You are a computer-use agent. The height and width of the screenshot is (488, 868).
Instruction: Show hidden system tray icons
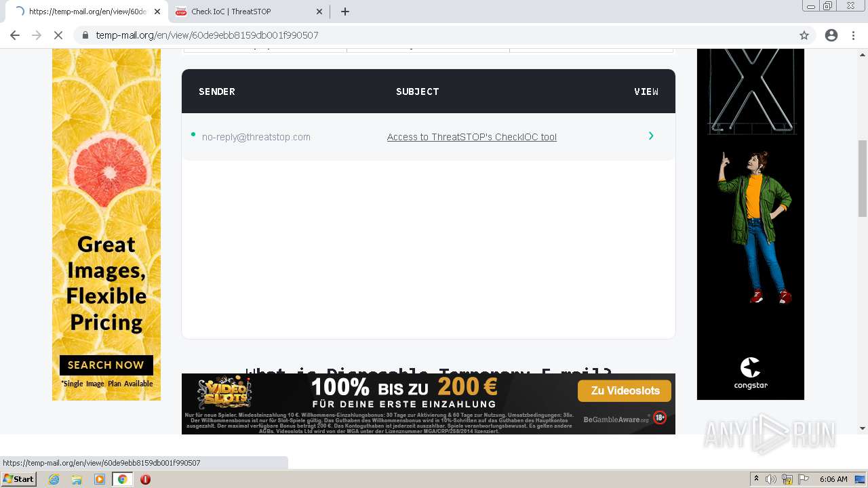pos(757,479)
